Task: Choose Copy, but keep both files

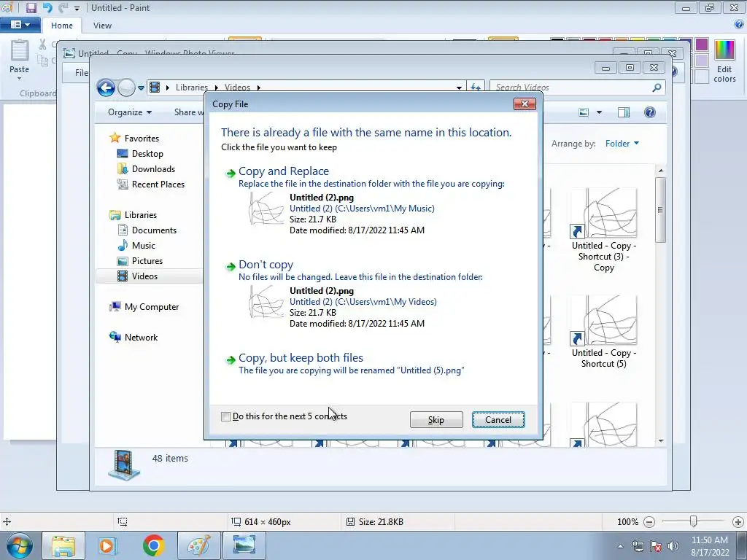Action: 301,357
